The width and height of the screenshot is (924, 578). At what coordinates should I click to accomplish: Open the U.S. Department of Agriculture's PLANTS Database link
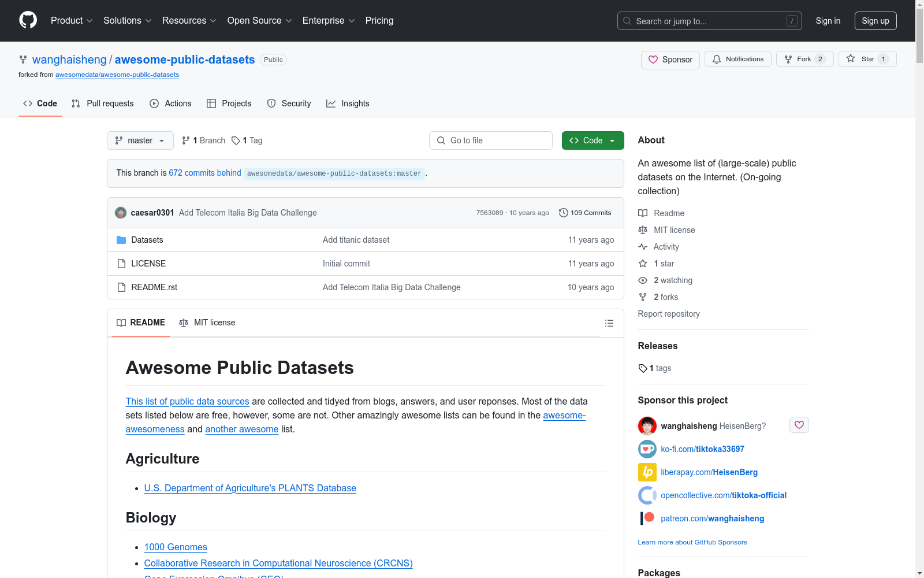coord(250,488)
